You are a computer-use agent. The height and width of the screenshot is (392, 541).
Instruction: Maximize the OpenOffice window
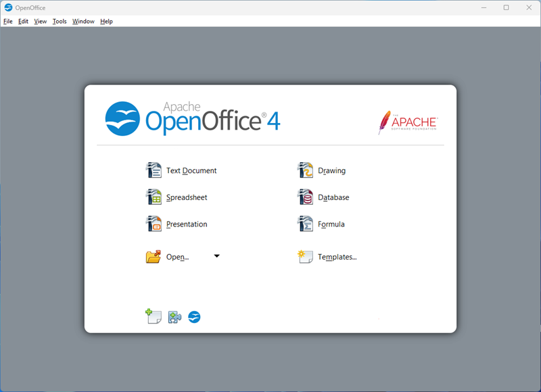pyautogui.click(x=506, y=7)
